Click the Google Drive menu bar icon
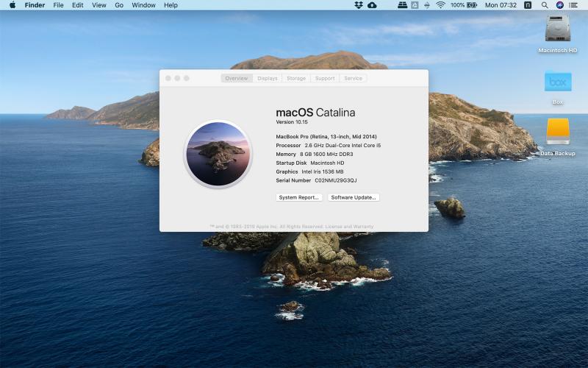The height and width of the screenshot is (368, 588). coord(415,5)
